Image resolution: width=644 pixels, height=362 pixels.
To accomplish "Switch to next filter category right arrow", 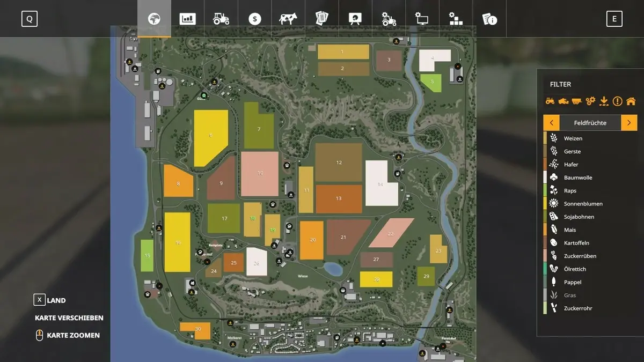I will coord(629,123).
